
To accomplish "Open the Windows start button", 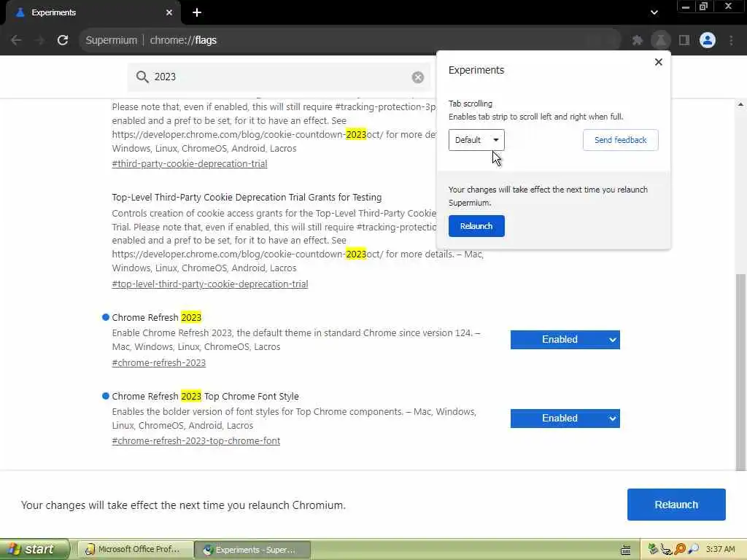I will click(x=34, y=549).
